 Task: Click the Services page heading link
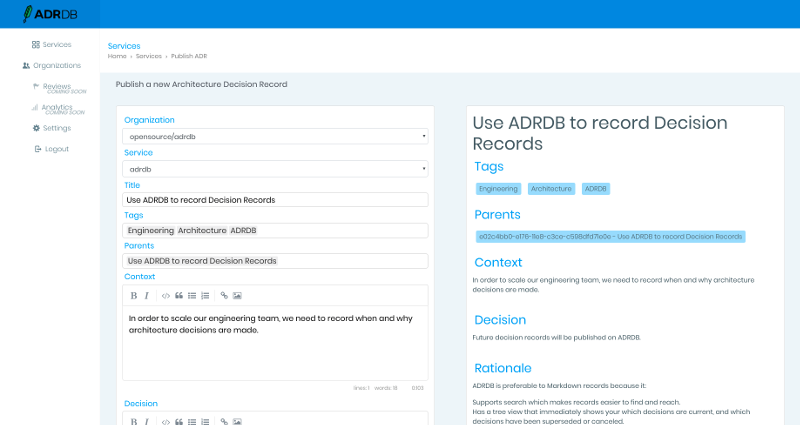[x=124, y=46]
